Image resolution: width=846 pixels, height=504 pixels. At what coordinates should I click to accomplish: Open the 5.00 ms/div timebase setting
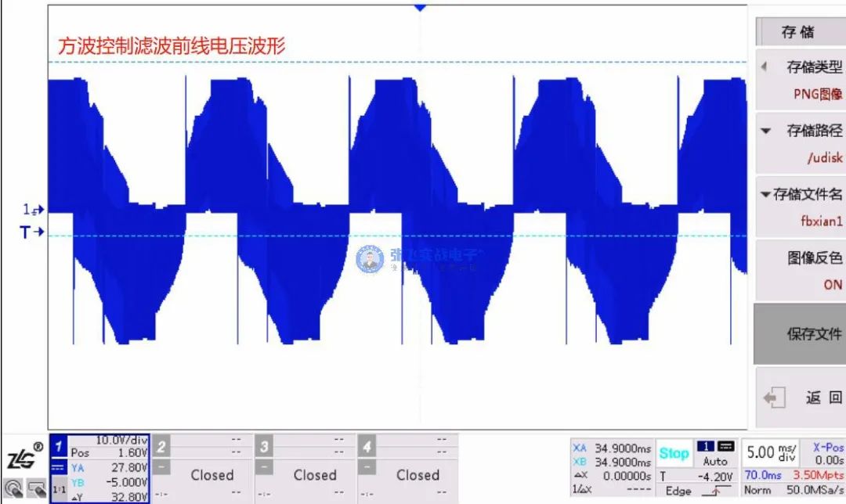(x=772, y=453)
